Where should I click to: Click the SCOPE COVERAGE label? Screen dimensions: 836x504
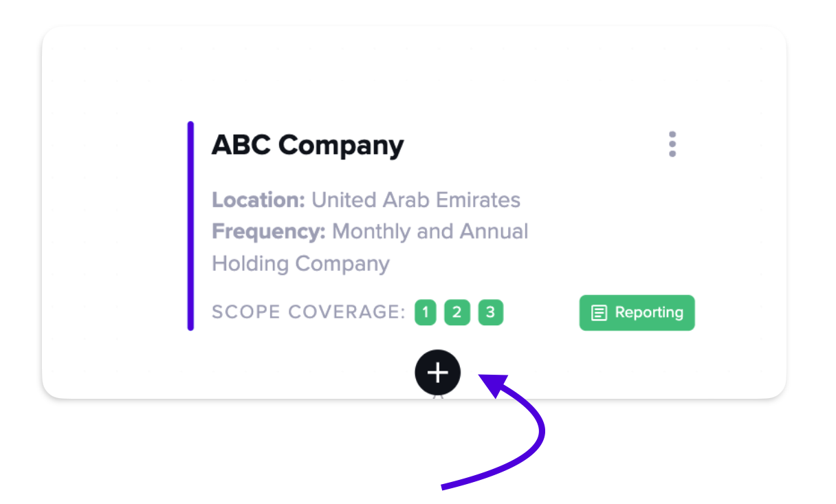coord(309,313)
